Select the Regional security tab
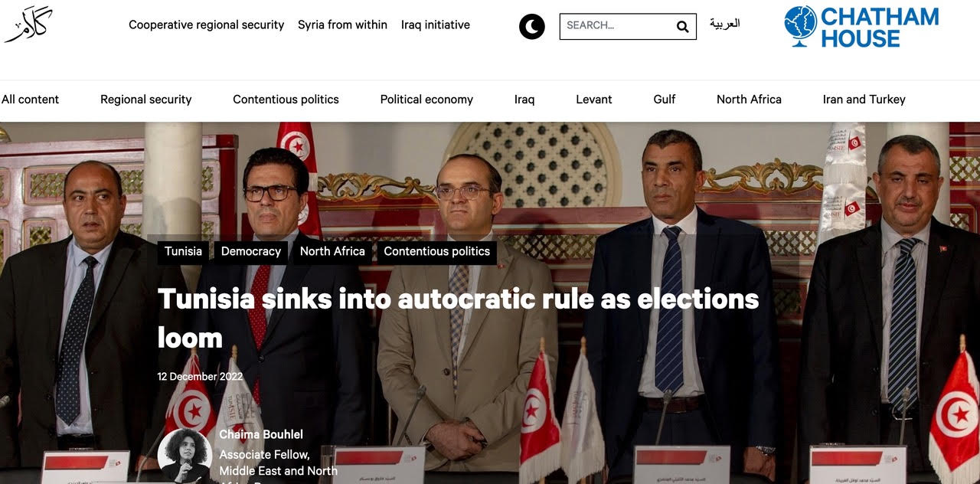 145,100
